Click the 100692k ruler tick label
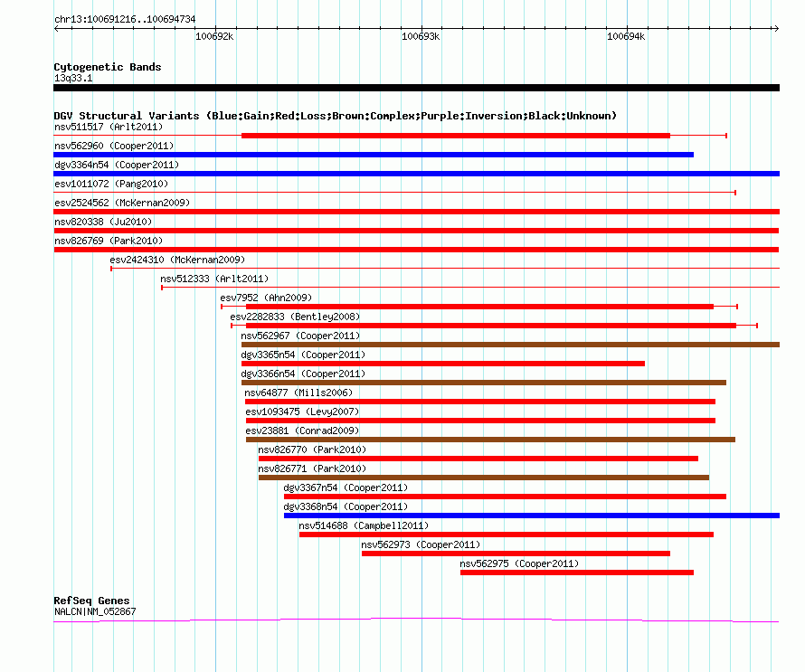The image size is (805, 672). point(214,36)
